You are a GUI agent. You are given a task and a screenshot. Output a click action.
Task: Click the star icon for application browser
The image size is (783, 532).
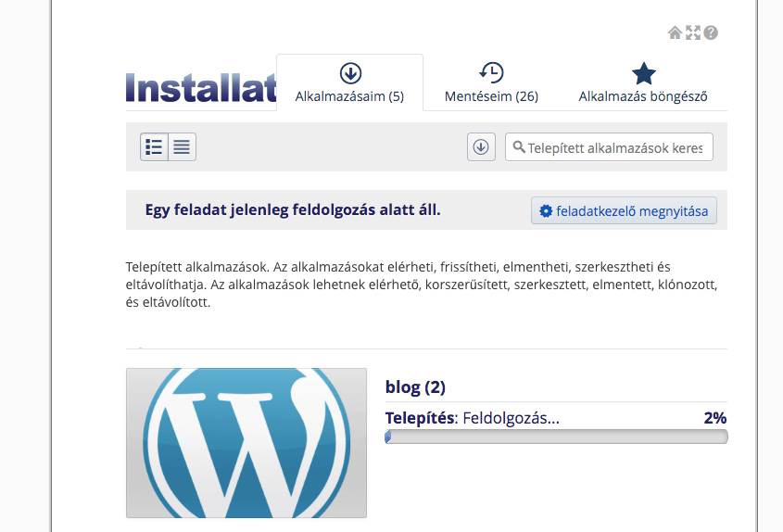(644, 73)
